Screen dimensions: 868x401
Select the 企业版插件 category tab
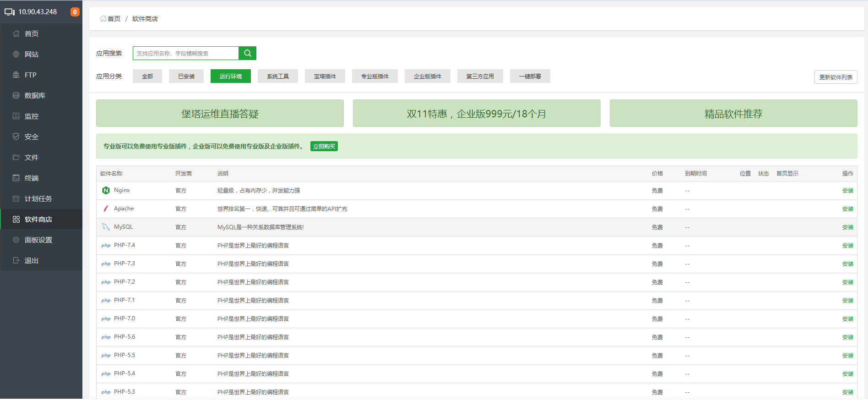pyautogui.click(x=428, y=76)
